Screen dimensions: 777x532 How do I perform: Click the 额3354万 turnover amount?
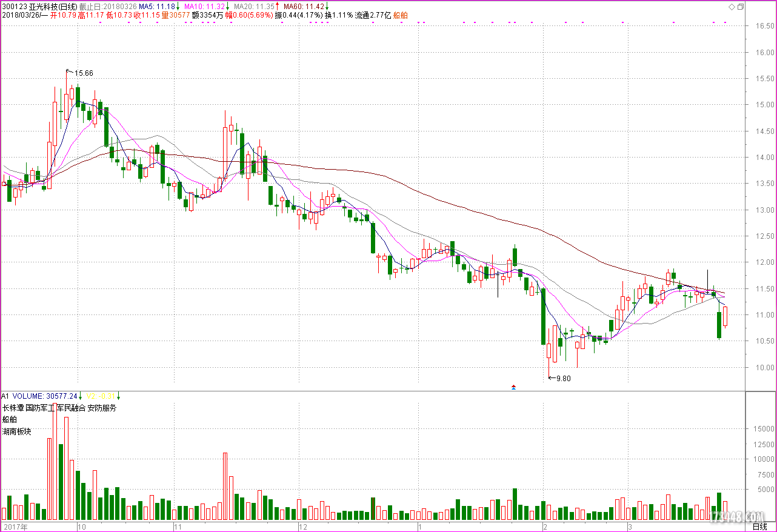click(208, 15)
